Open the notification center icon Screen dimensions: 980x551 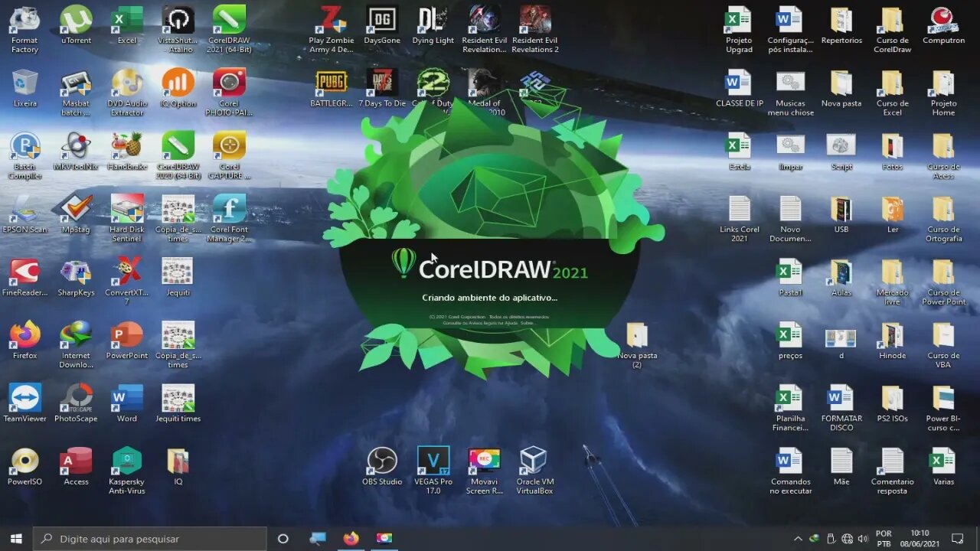pos(957,539)
